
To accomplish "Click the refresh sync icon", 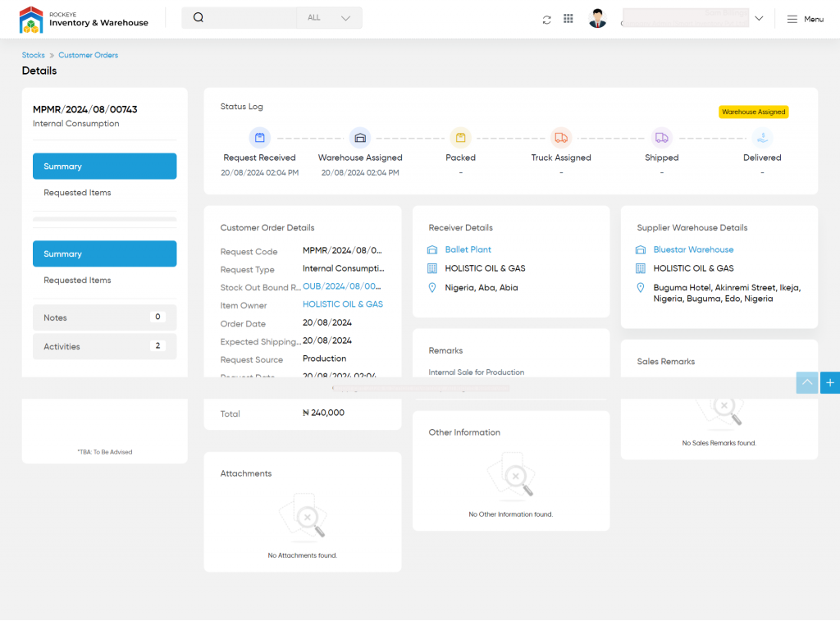I will coord(546,19).
